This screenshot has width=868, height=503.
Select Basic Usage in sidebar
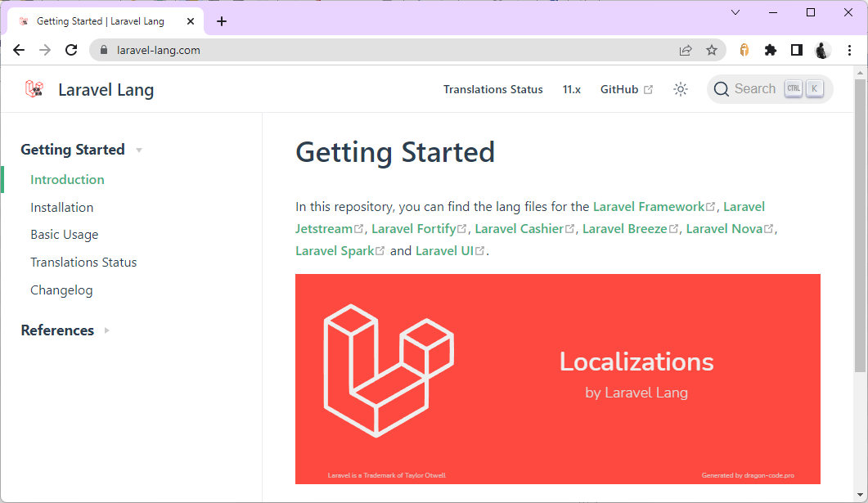pos(64,235)
